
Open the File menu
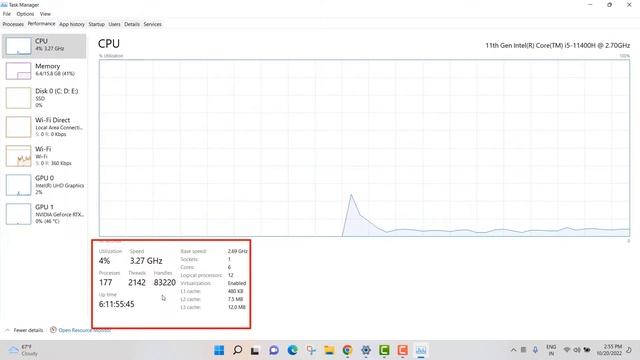pyautogui.click(x=7, y=14)
